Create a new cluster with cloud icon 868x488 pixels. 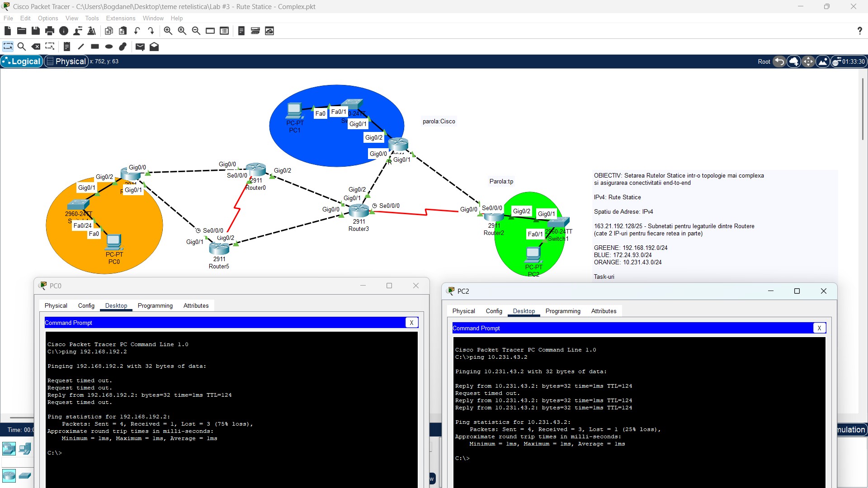[x=794, y=61]
